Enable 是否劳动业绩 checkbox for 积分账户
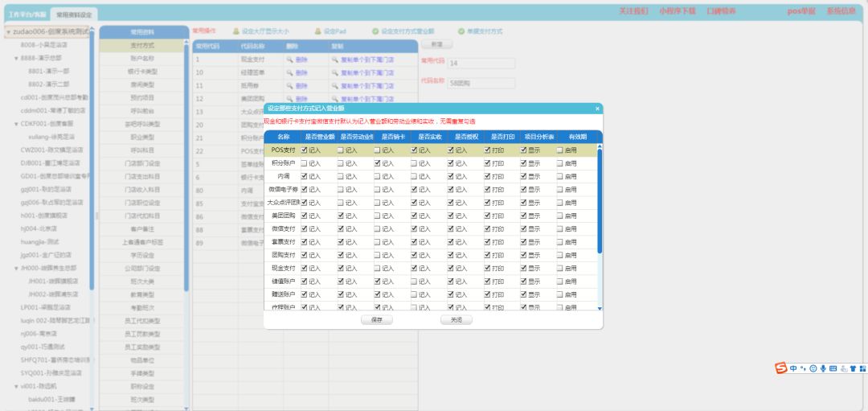The width and height of the screenshot is (868, 411). coord(341,162)
